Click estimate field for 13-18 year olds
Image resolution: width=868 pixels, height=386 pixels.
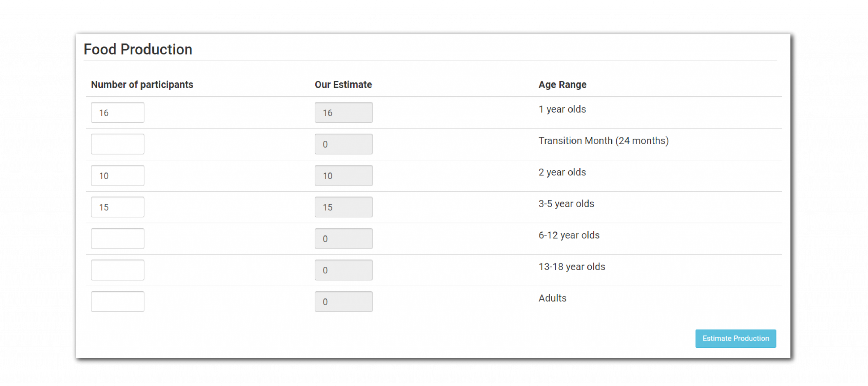pos(343,270)
